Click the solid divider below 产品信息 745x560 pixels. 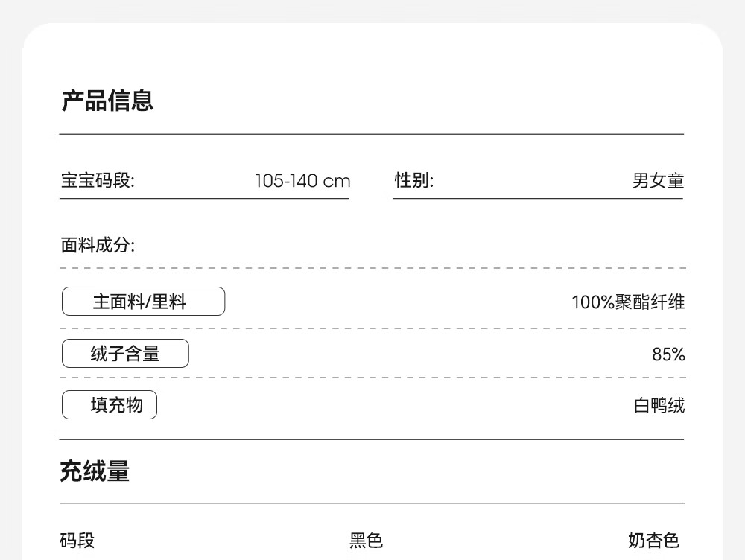372,135
